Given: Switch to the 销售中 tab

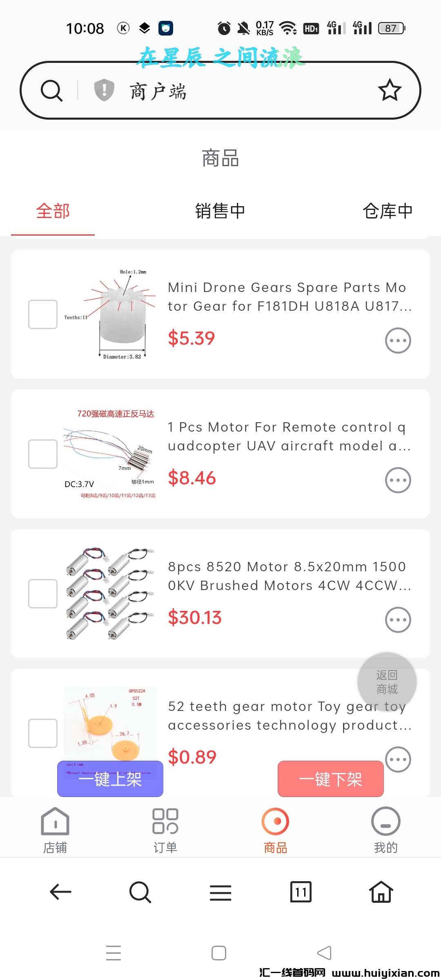Looking at the screenshot, I should pyautogui.click(x=220, y=211).
